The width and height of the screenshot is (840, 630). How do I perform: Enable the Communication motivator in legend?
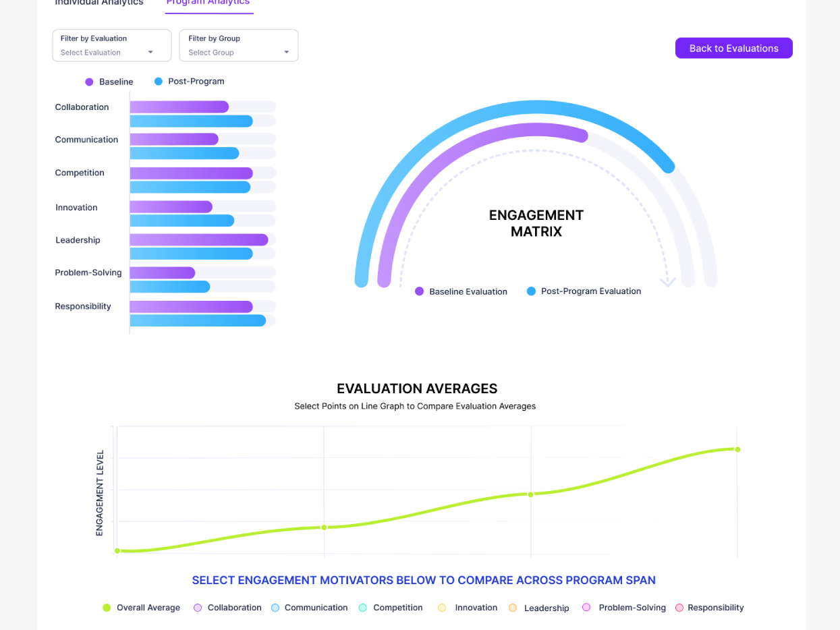point(275,608)
